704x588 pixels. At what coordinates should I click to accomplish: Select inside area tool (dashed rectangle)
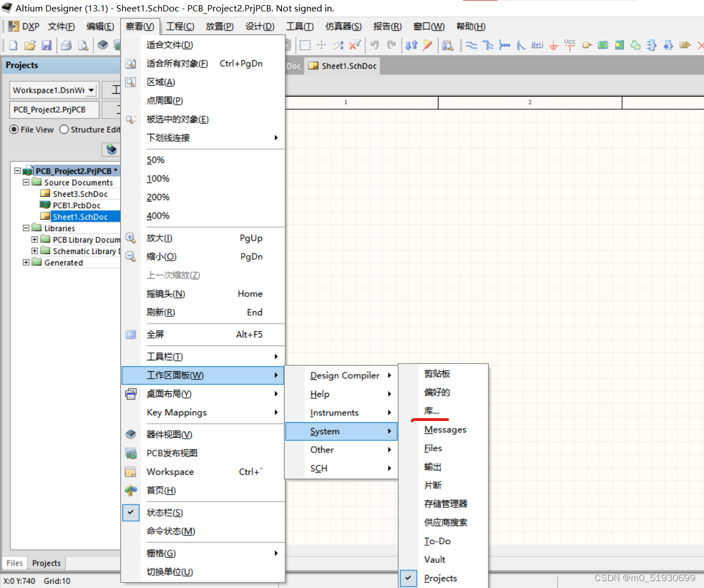[x=305, y=45]
